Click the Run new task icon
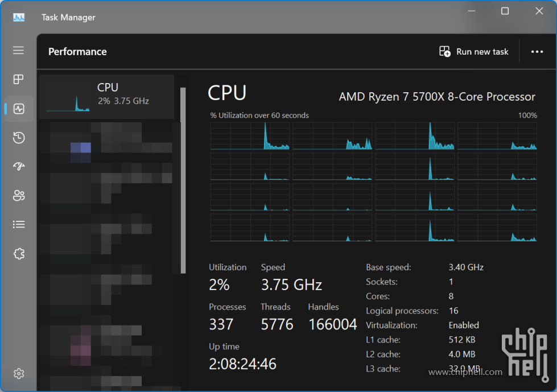 click(445, 51)
